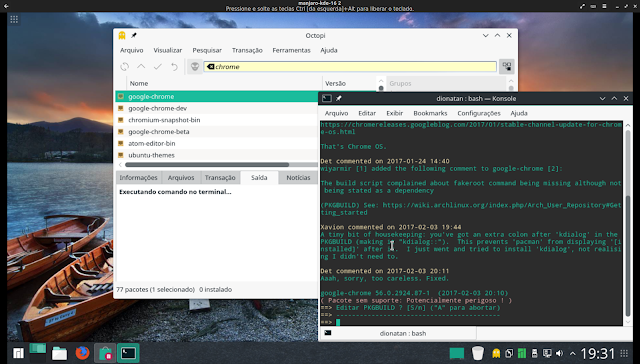
Task: Switch to the Notícias tab
Action: [x=298, y=178]
